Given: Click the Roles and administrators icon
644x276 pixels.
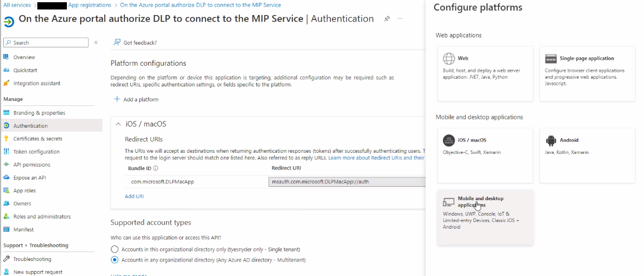Looking at the screenshot, I should 6,216.
